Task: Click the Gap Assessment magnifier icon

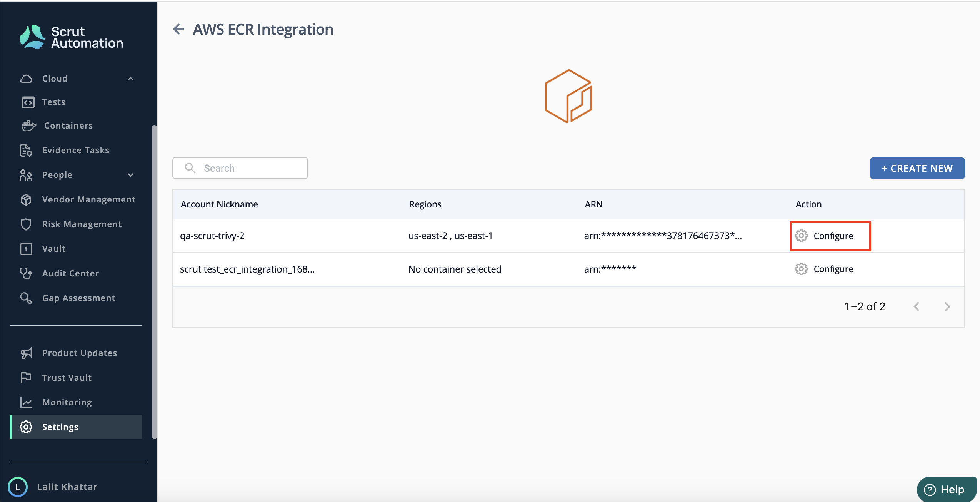Action: pos(26,298)
